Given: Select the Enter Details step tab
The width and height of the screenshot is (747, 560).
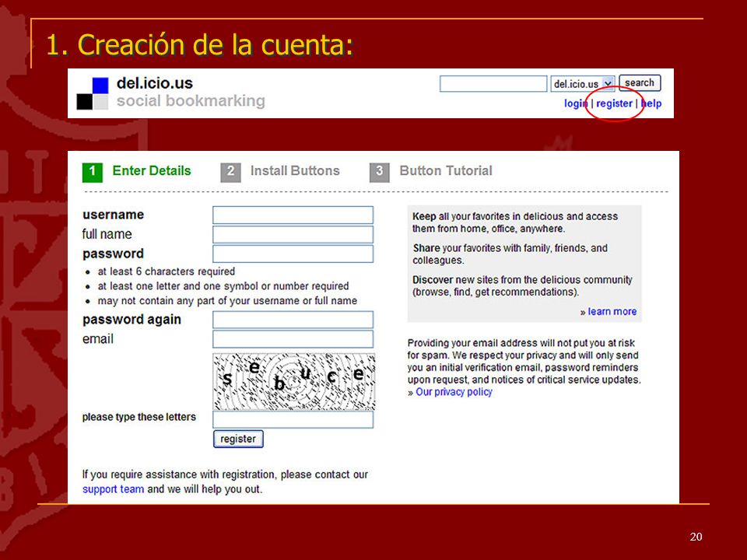Looking at the screenshot, I should tap(152, 170).
